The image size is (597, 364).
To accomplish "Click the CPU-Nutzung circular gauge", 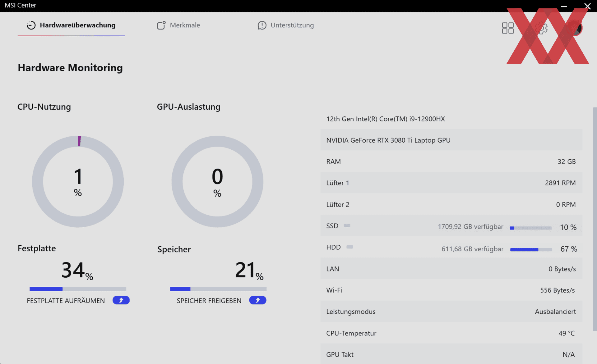I will [x=78, y=182].
